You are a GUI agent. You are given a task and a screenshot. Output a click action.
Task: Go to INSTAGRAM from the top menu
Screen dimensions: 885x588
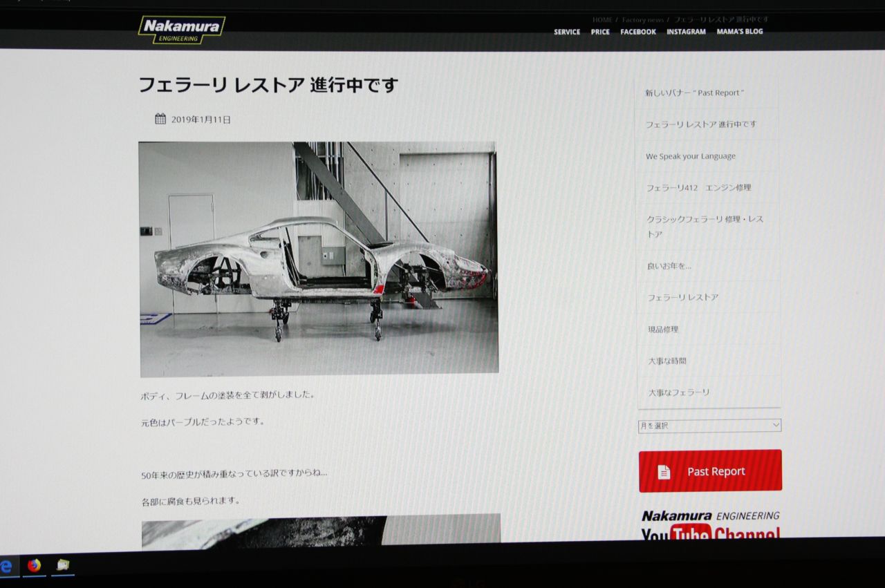tap(686, 32)
